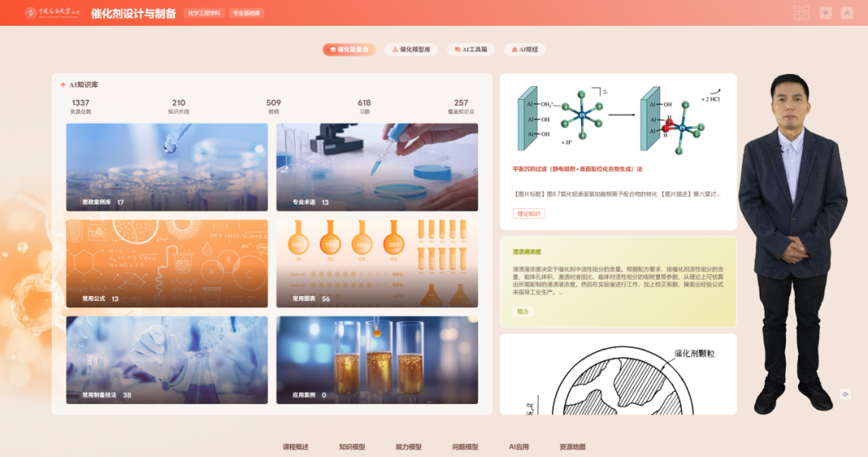Image resolution: width=868 pixels, height=457 pixels.
Task: Click the AI知识库 sparkle icon
Action: pos(63,84)
